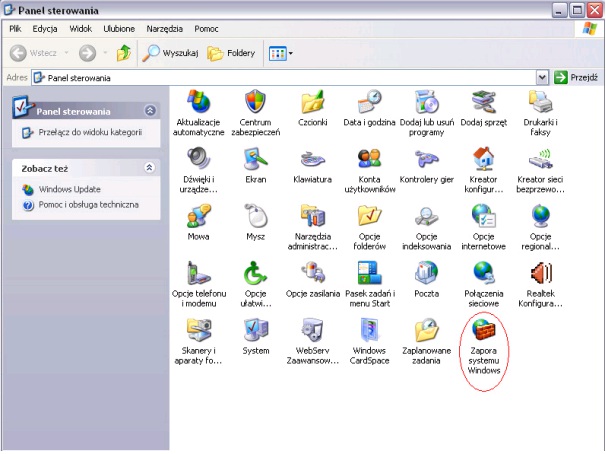Open Dodaj sprzęt wizard icon
The image size is (606, 454).
(x=483, y=102)
